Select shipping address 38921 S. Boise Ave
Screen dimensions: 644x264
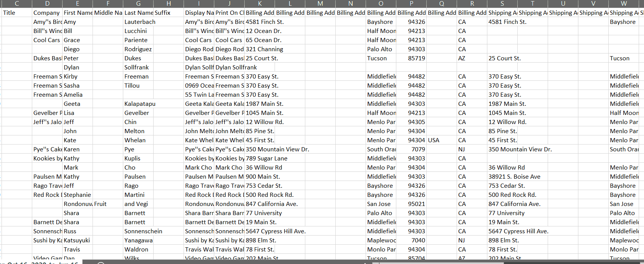[x=503, y=176]
